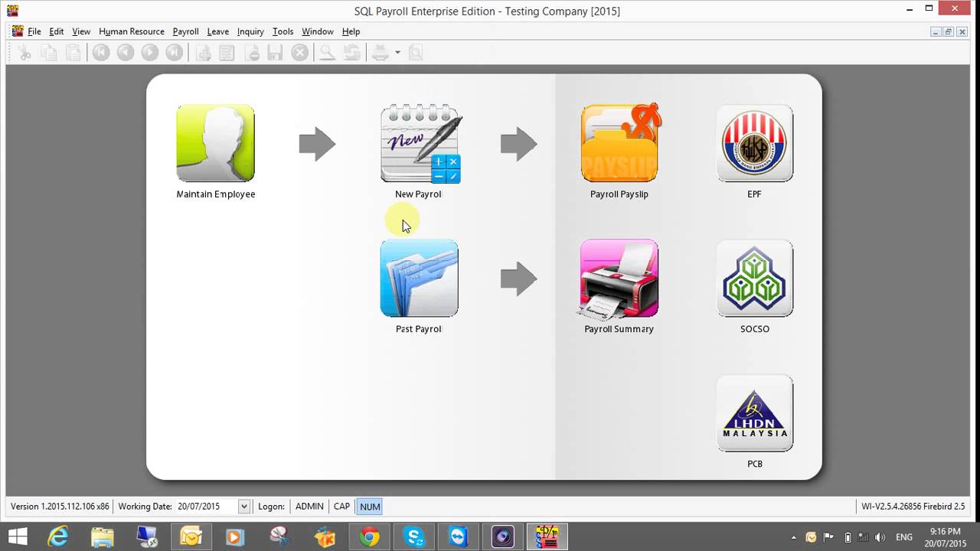Viewport: 980px width, 551px height.
Task: Go to first record toolbar button
Action: point(101,52)
